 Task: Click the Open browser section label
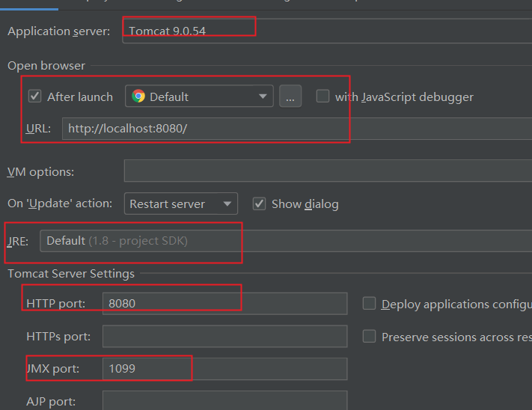[46, 65]
